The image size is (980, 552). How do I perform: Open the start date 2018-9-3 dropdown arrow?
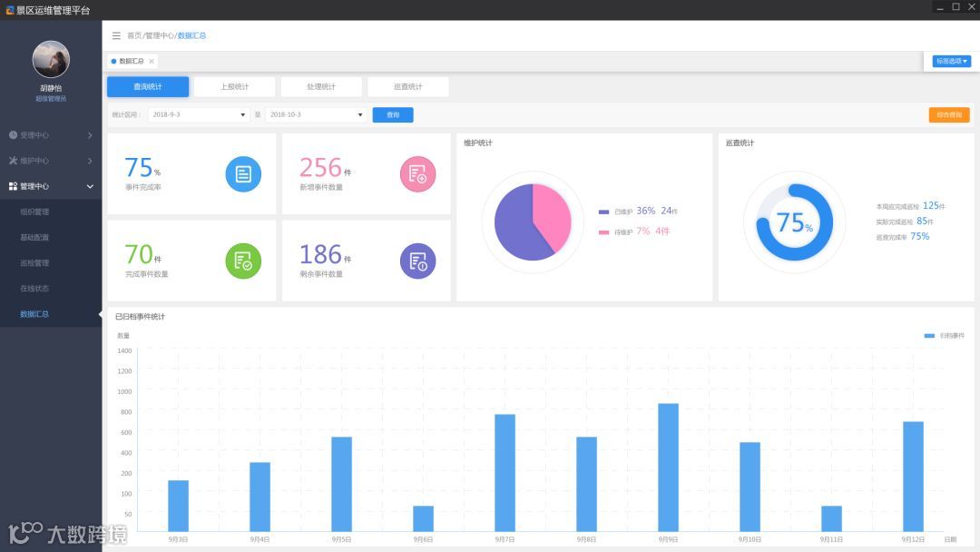coord(242,115)
